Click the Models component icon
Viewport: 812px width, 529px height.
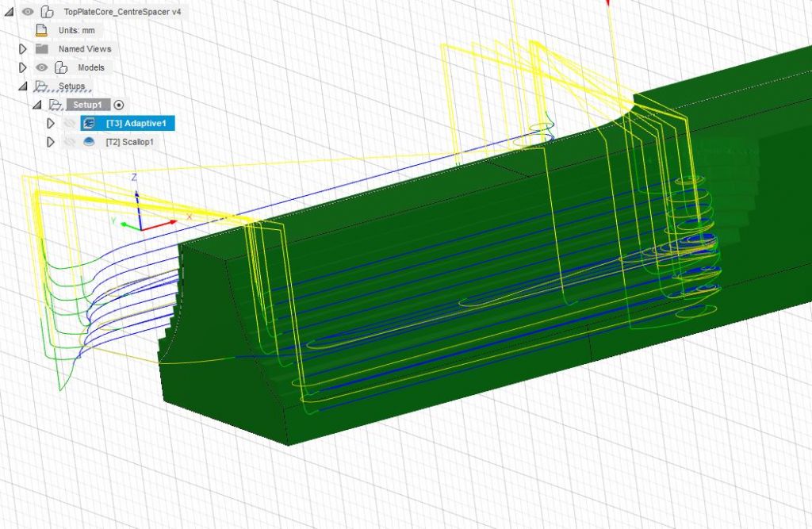pos(61,67)
